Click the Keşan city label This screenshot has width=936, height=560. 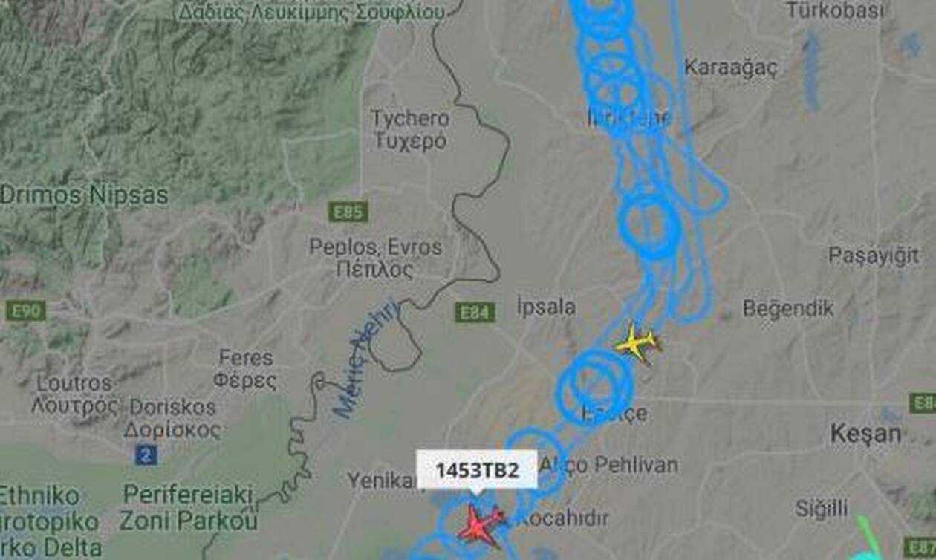[x=866, y=434]
